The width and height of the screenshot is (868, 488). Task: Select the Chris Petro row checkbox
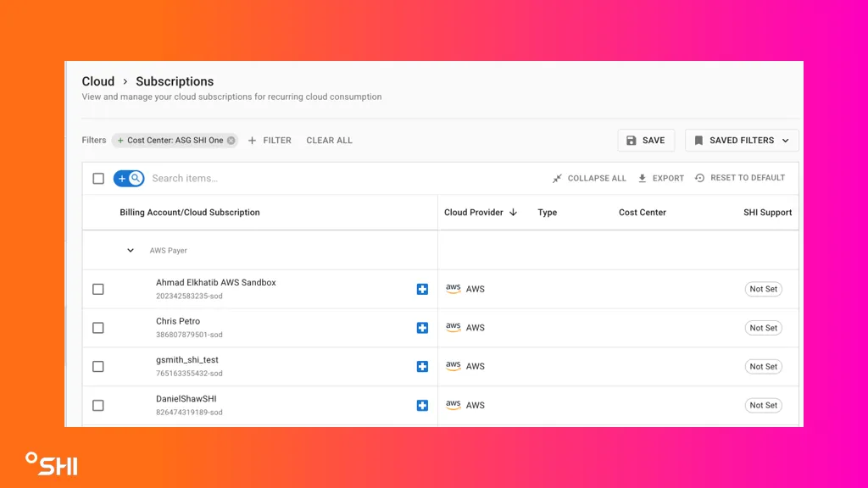click(x=98, y=328)
